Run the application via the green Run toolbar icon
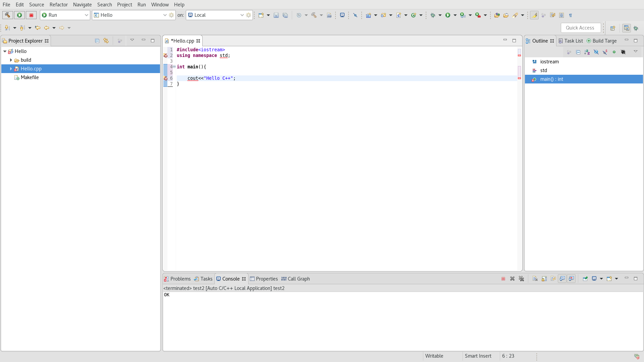 click(x=448, y=15)
